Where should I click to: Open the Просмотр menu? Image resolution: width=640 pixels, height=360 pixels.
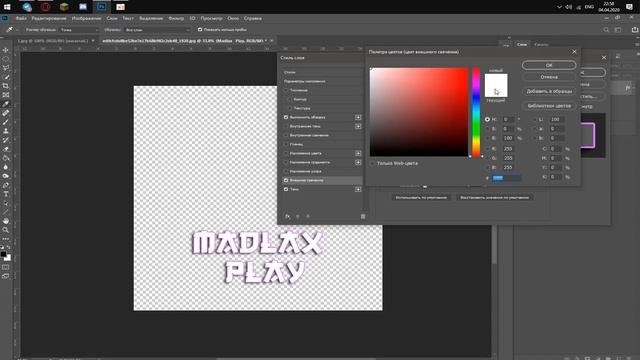(x=211, y=18)
